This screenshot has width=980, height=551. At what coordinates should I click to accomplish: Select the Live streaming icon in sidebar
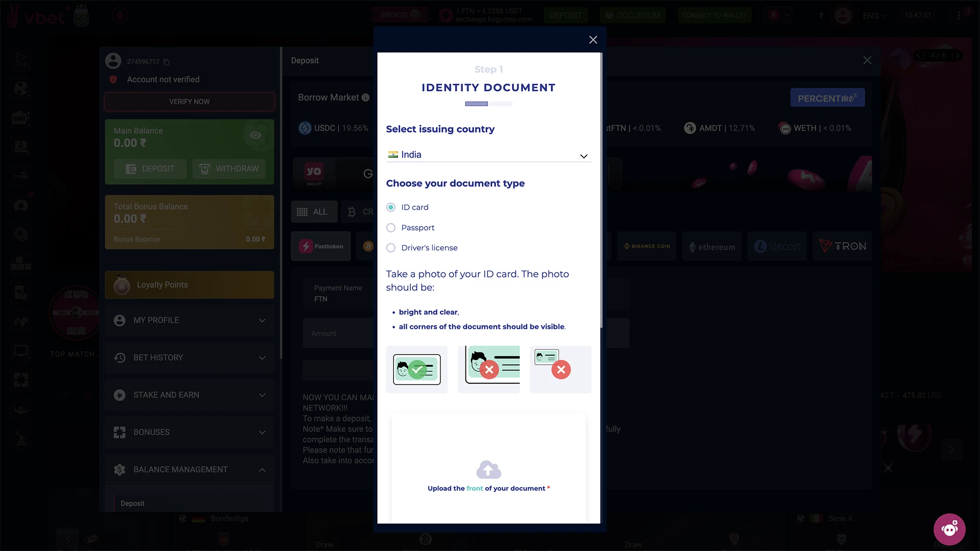tap(21, 59)
